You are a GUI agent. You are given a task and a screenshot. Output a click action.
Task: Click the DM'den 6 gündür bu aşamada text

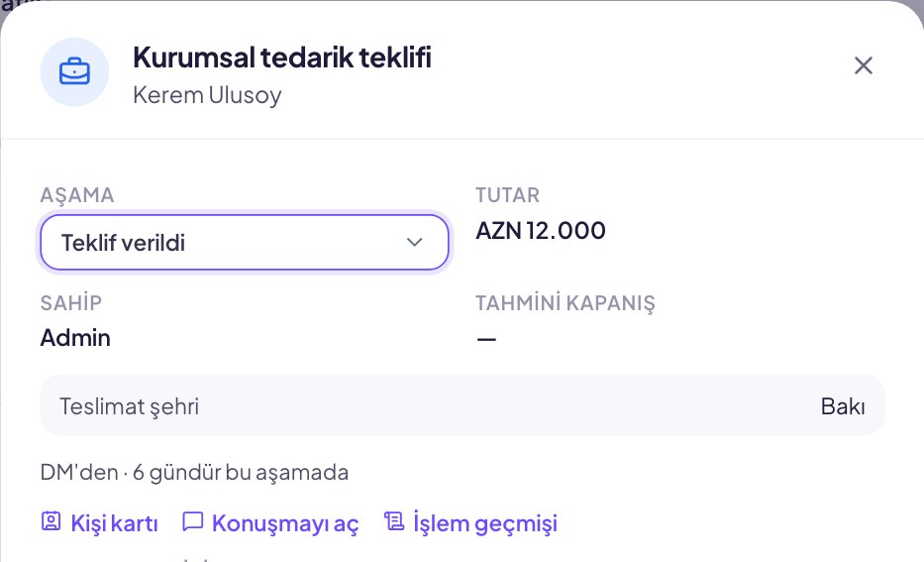(x=194, y=473)
